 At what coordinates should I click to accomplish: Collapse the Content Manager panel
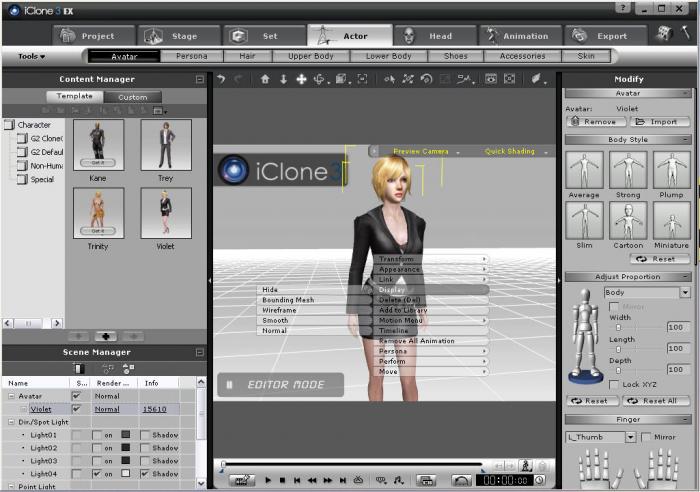tap(200, 79)
